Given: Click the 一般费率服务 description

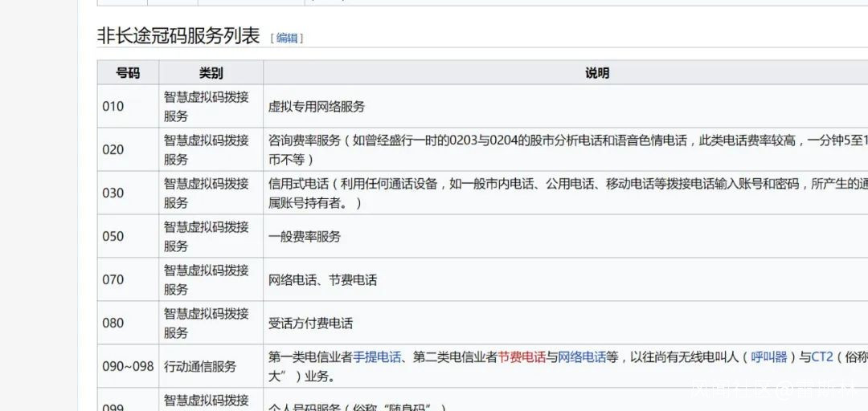Looking at the screenshot, I should [305, 237].
